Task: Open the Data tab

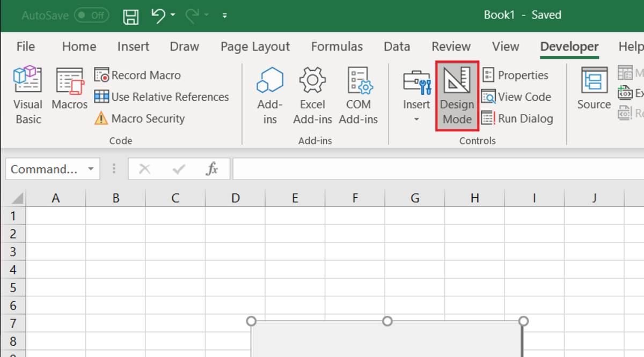Action: pos(397,47)
